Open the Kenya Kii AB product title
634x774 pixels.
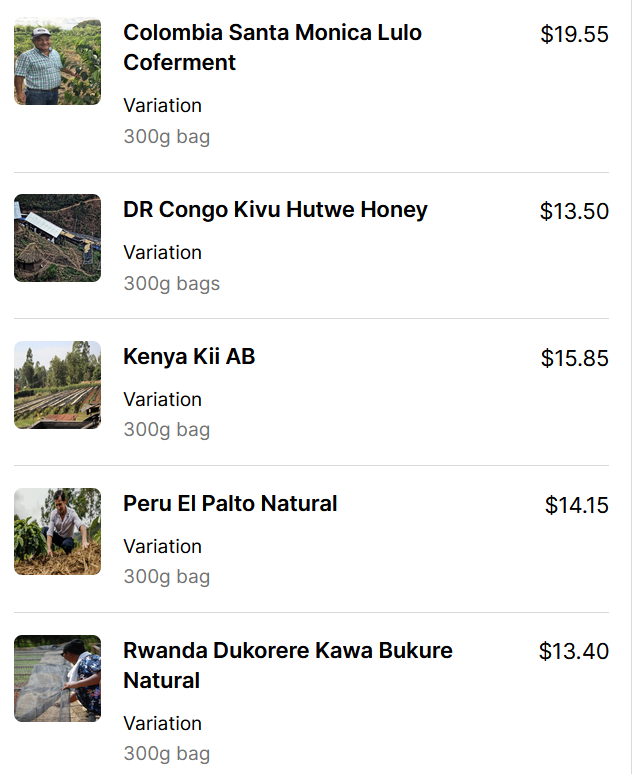(x=189, y=357)
